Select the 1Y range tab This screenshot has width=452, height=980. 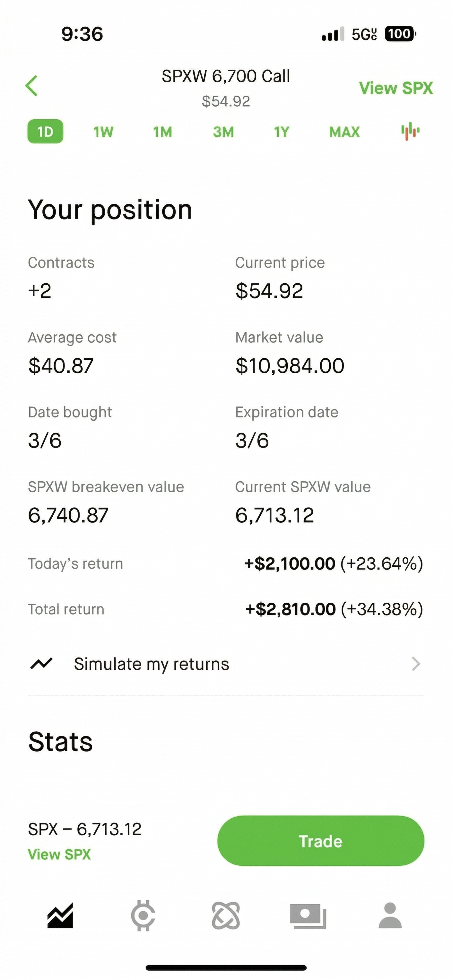pyautogui.click(x=282, y=132)
